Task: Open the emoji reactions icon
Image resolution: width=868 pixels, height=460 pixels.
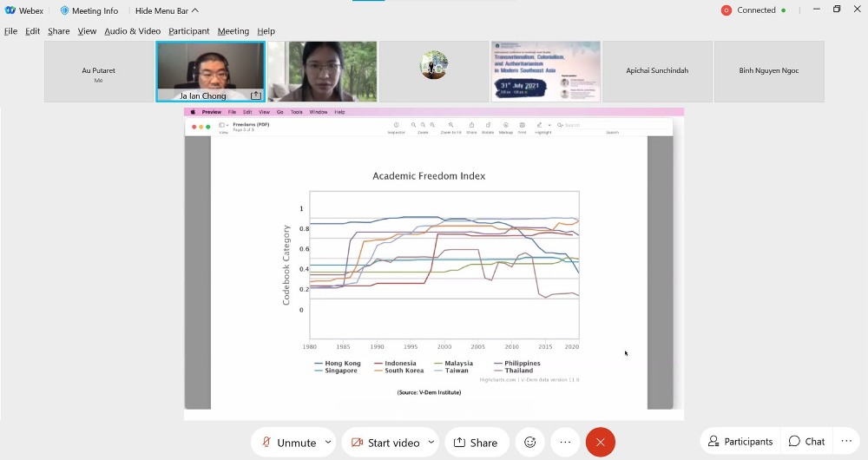Action: pos(529,442)
